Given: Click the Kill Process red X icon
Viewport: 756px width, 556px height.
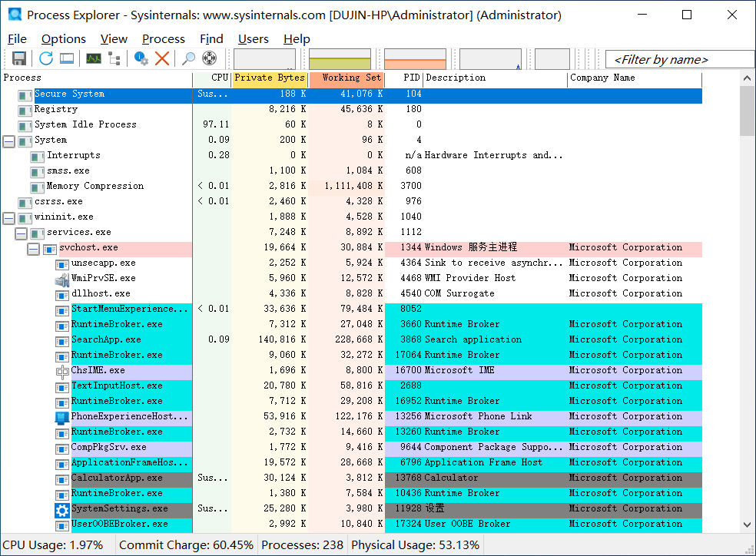Looking at the screenshot, I should click(161, 58).
